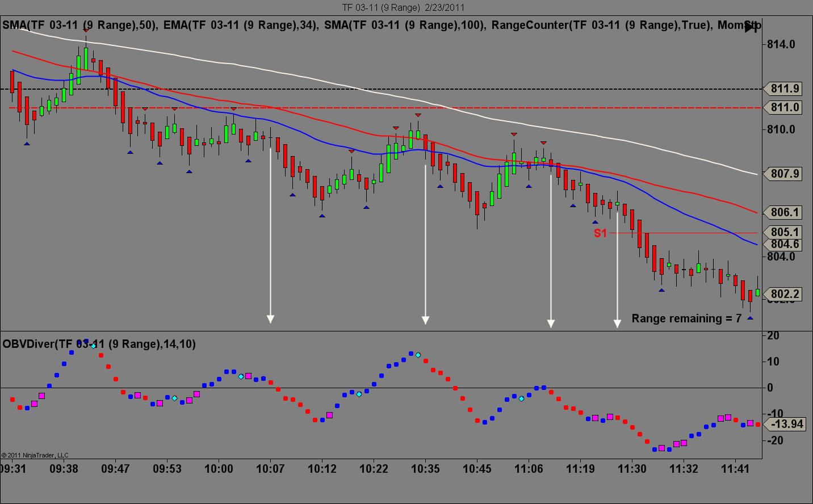The width and height of the screenshot is (813, 504).
Task: Select the 805.1 S1 price marker
Action: click(x=782, y=232)
